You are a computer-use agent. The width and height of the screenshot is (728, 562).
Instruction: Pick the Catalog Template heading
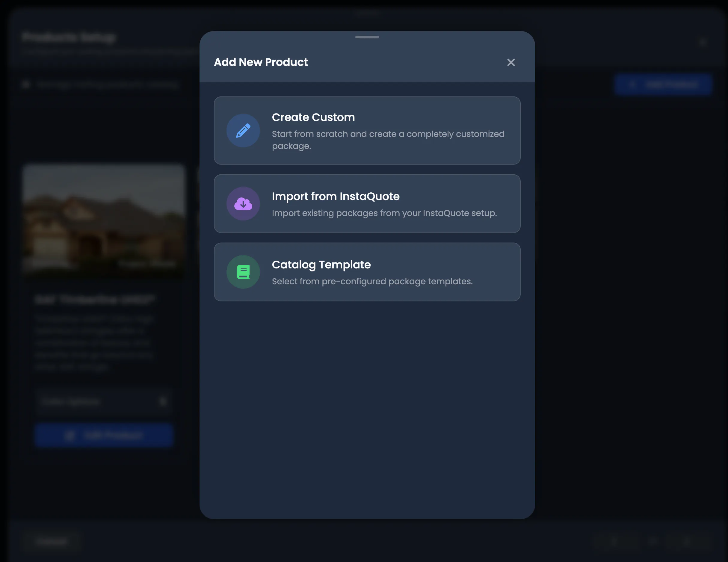[321, 265]
